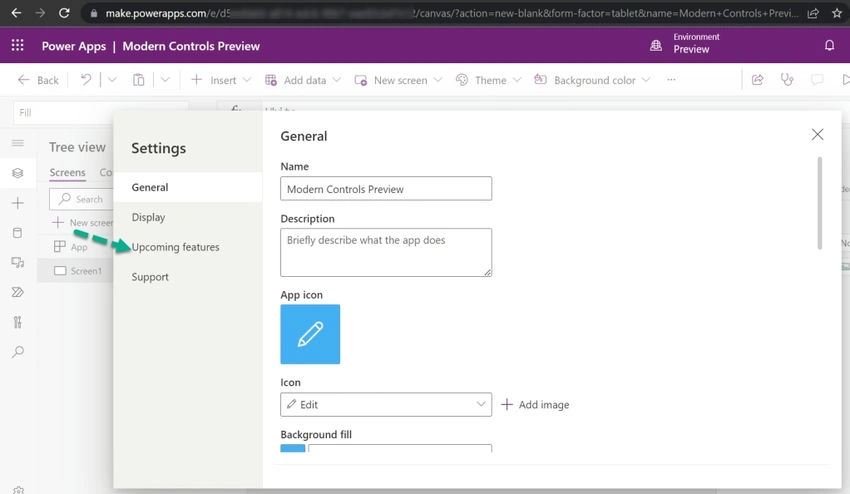
Task: Open the Icon dropdown showing Edit
Action: pyautogui.click(x=386, y=405)
